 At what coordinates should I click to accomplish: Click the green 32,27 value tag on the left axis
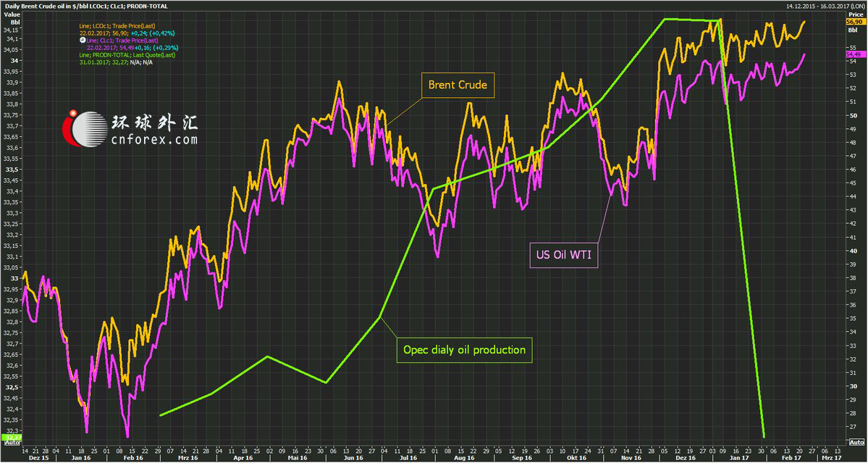click(11, 438)
